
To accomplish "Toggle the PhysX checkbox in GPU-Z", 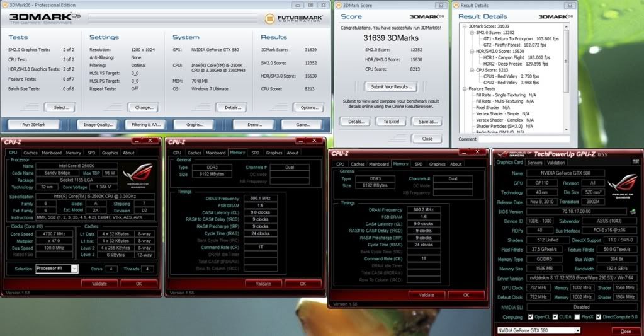I will (x=577, y=316).
